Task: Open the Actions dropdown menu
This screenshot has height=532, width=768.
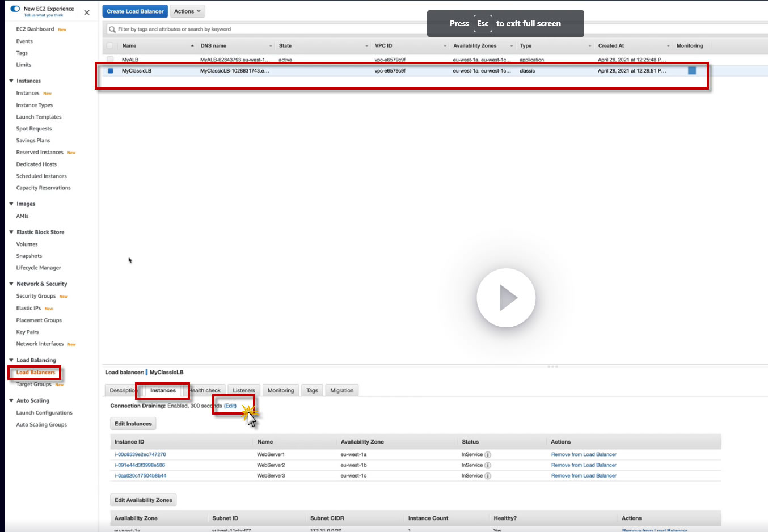Action: click(187, 11)
